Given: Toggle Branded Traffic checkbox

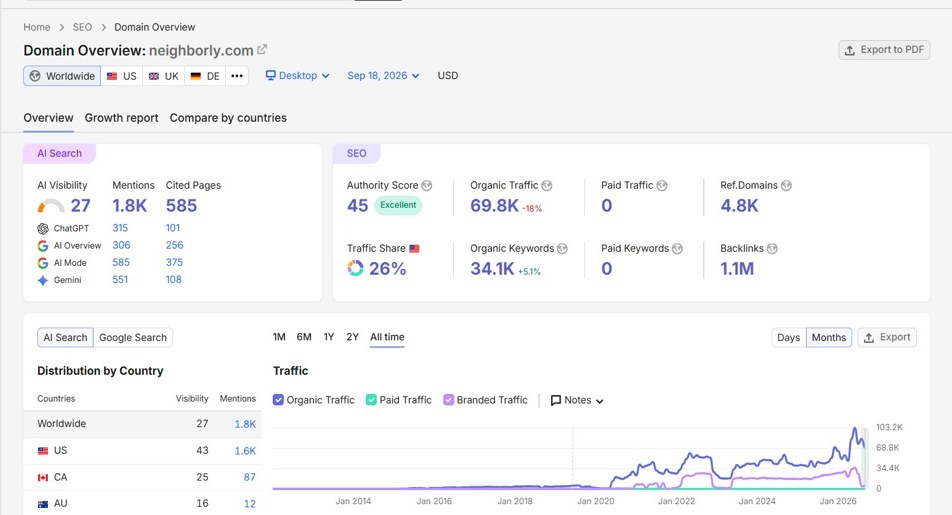Looking at the screenshot, I should (449, 400).
